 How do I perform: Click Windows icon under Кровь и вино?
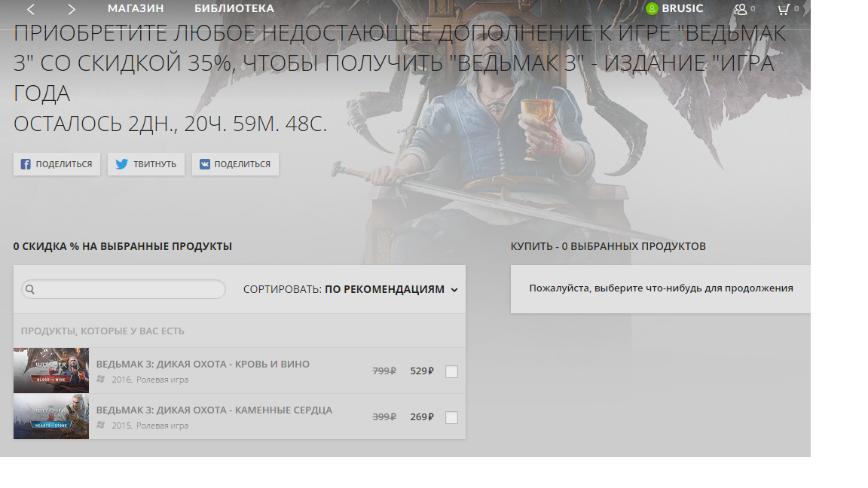101,379
